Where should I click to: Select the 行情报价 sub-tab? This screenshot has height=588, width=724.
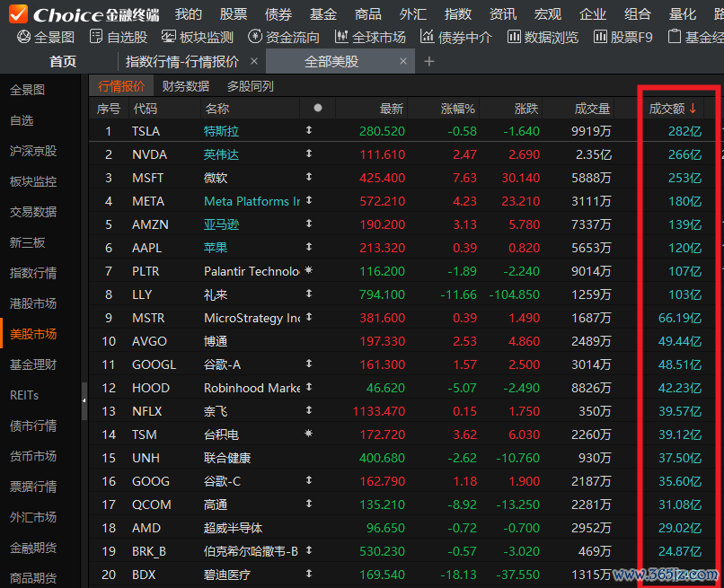tap(121, 86)
